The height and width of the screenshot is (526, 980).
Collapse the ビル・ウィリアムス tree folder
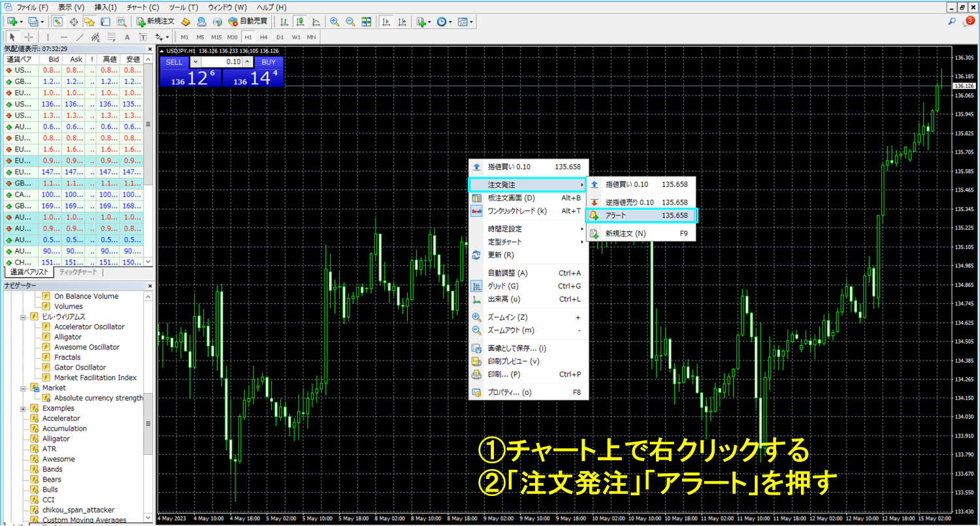(x=24, y=317)
